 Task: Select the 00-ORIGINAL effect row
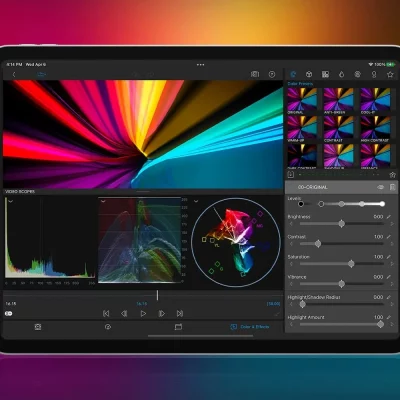click(x=341, y=187)
